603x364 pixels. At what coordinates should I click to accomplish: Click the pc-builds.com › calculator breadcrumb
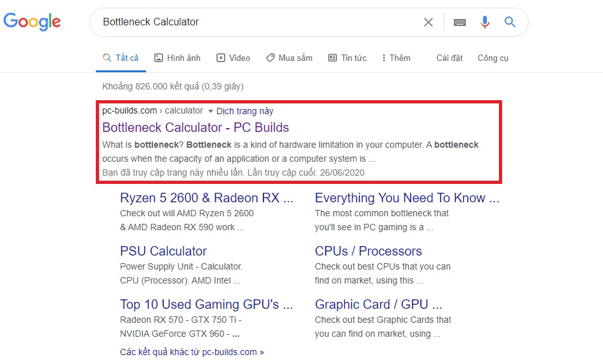click(152, 111)
